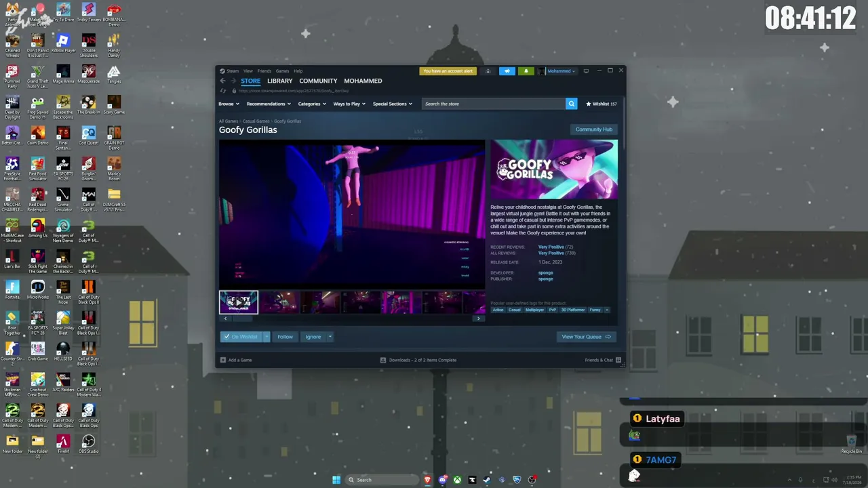The width and height of the screenshot is (868, 488).
Task: Click Add a Game plus icon
Action: (x=223, y=360)
